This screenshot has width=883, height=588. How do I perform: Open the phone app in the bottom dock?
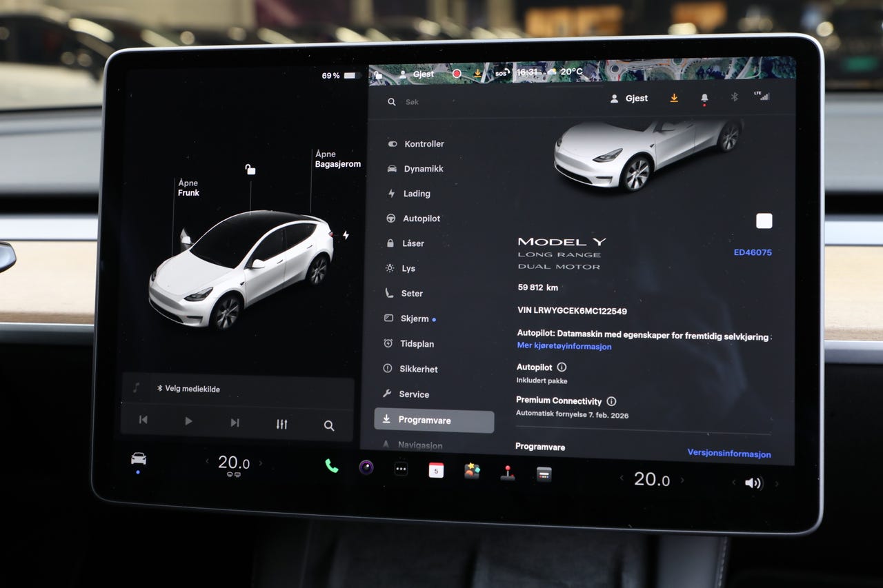point(332,466)
